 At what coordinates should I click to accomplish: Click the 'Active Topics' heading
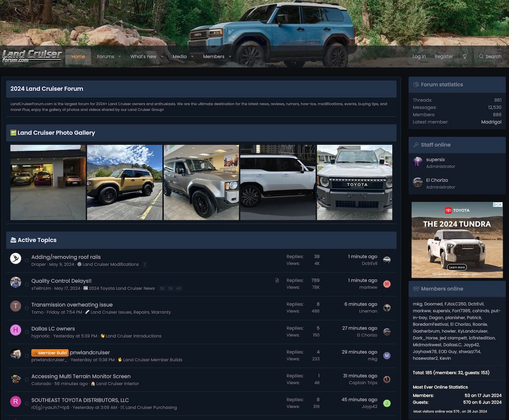37,240
